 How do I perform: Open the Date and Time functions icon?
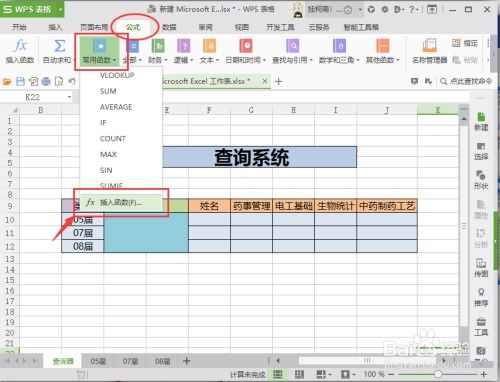(x=246, y=46)
